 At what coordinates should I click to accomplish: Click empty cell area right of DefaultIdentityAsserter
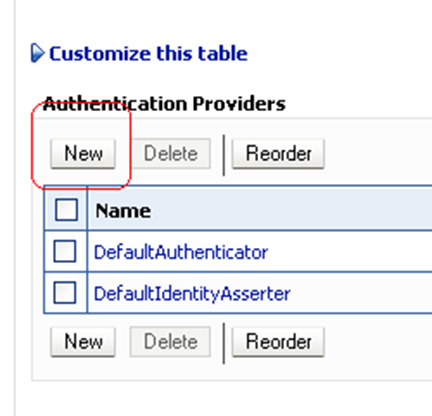pos(361,293)
